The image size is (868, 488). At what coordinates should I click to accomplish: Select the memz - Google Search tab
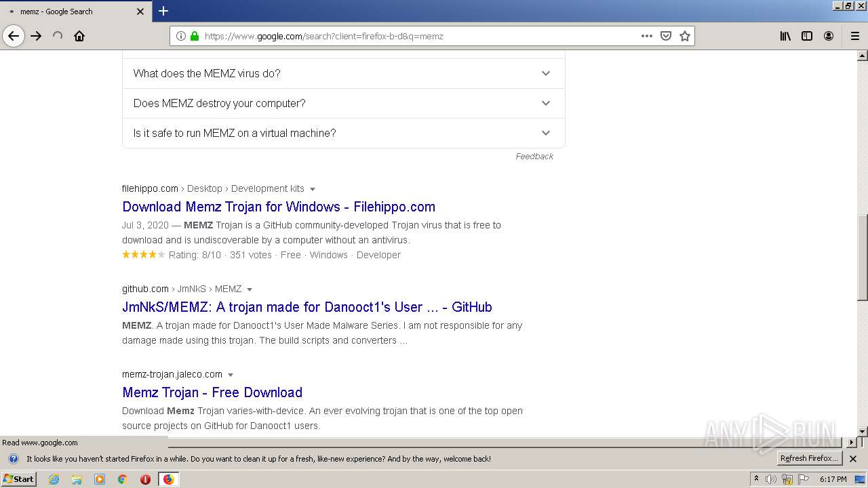[x=75, y=12]
